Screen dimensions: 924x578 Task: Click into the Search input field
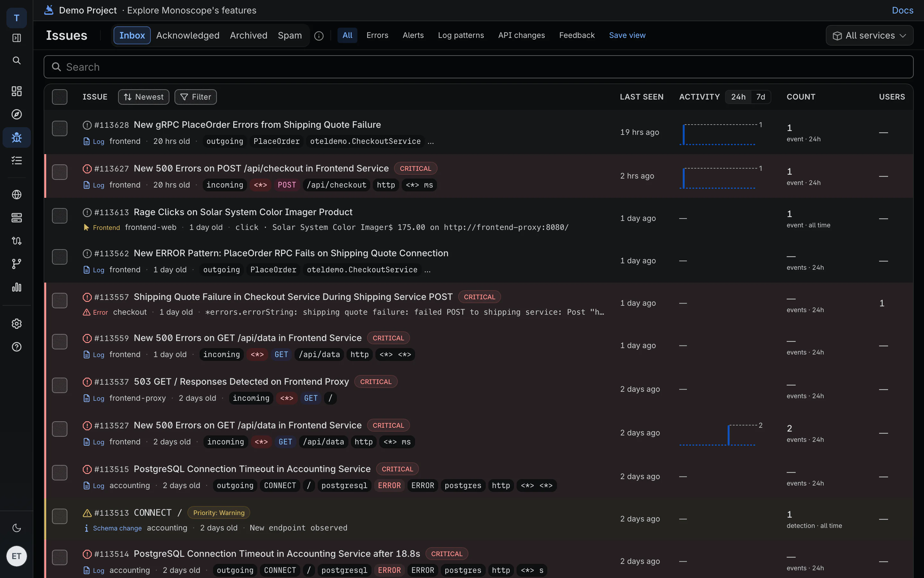(x=478, y=67)
